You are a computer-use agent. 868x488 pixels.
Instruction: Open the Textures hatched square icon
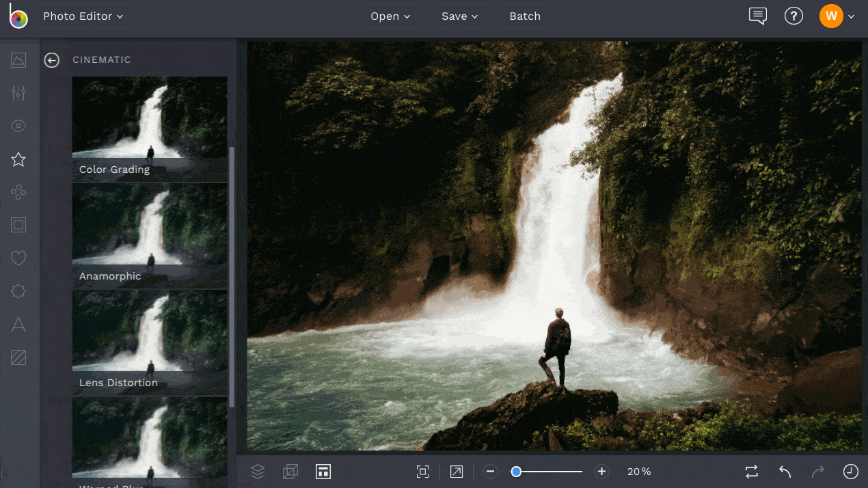(18, 357)
